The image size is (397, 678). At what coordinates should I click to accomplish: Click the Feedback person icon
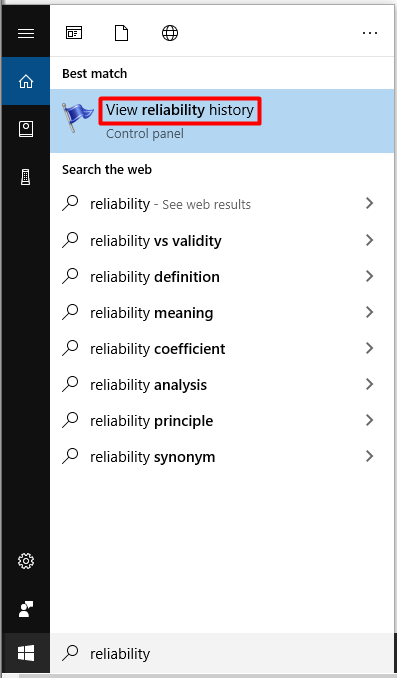coord(26,609)
